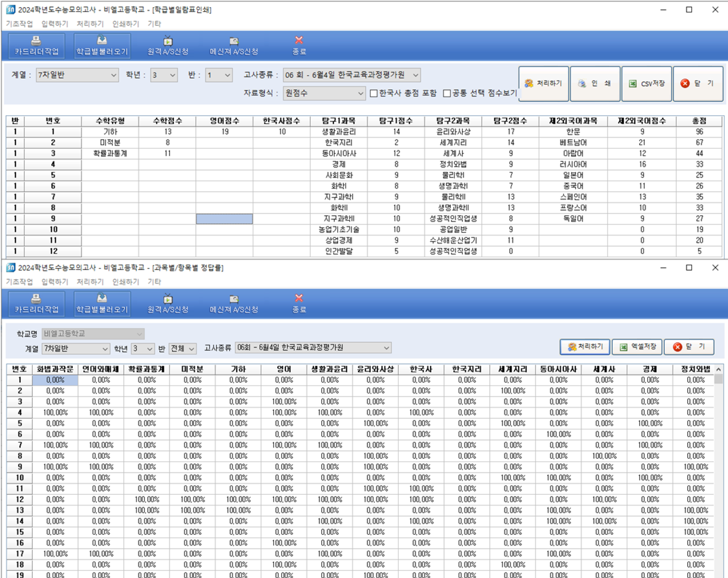Screen dimensions: 728x578
Task: Click 확률과통계 cell in 수학유형 column
Action: coord(110,153)
